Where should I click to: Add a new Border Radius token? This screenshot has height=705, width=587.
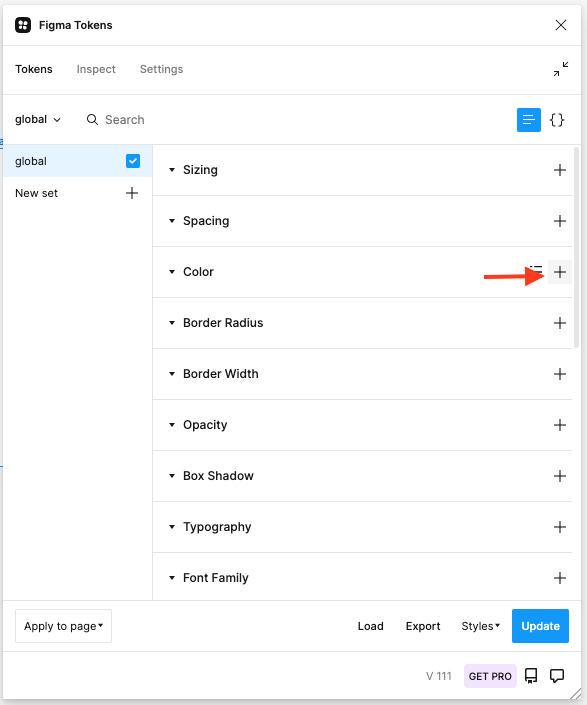[560, 323]
